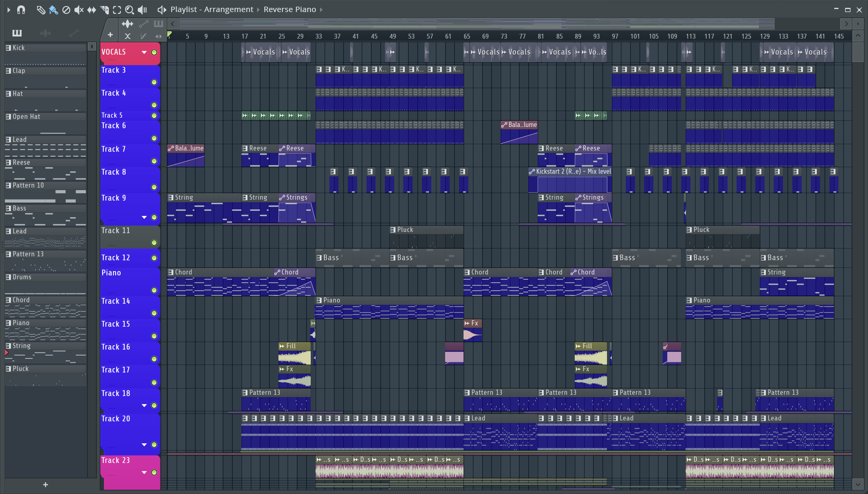
Task: Select Track 14 header
Action: click(130, 307)
